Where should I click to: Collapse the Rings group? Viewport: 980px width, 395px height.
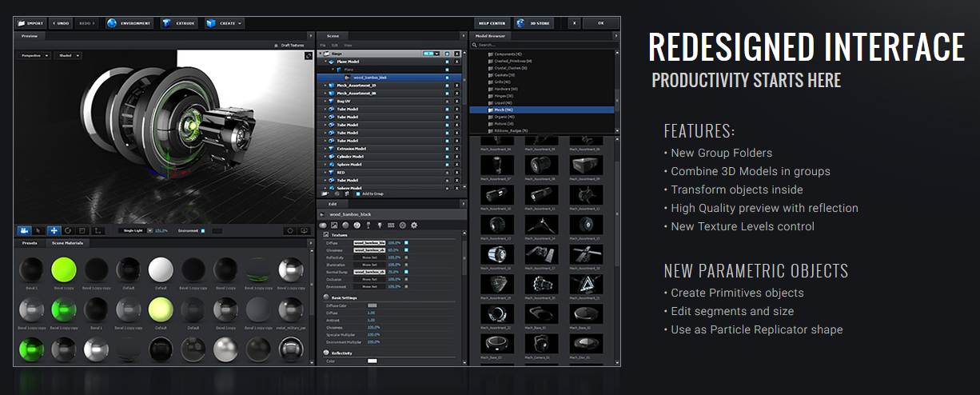point(321,53)
